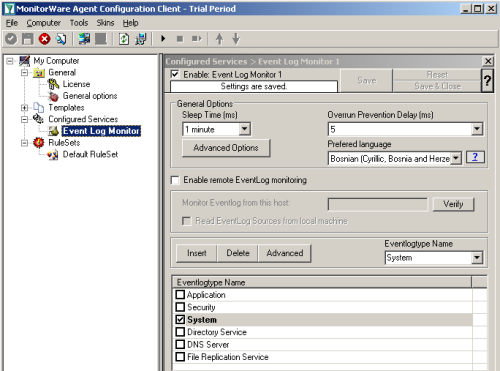Check the DNS Server eventlog type
The image size is (500, 371).
[x=180, y=344]
